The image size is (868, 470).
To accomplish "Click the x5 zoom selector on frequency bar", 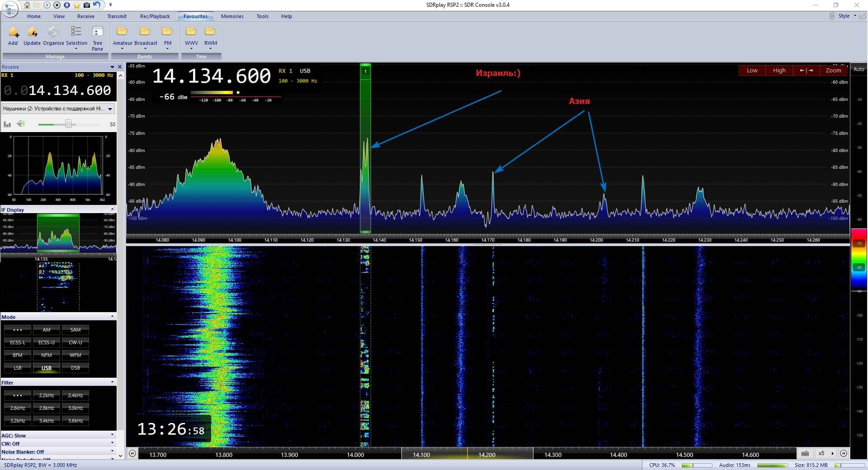I will (x=826, y=453).
